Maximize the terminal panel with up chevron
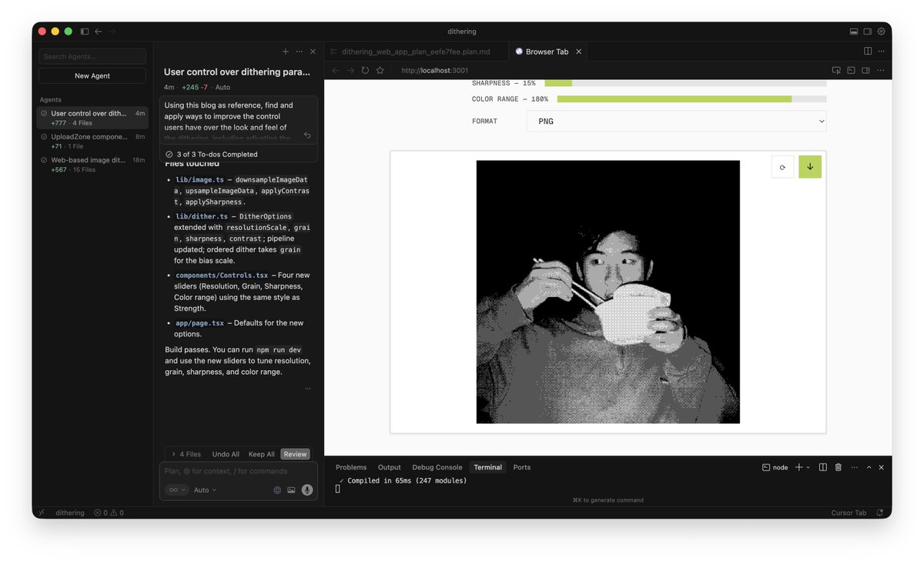This screenshot has height=561, width=924. click(x=869, y=467)
